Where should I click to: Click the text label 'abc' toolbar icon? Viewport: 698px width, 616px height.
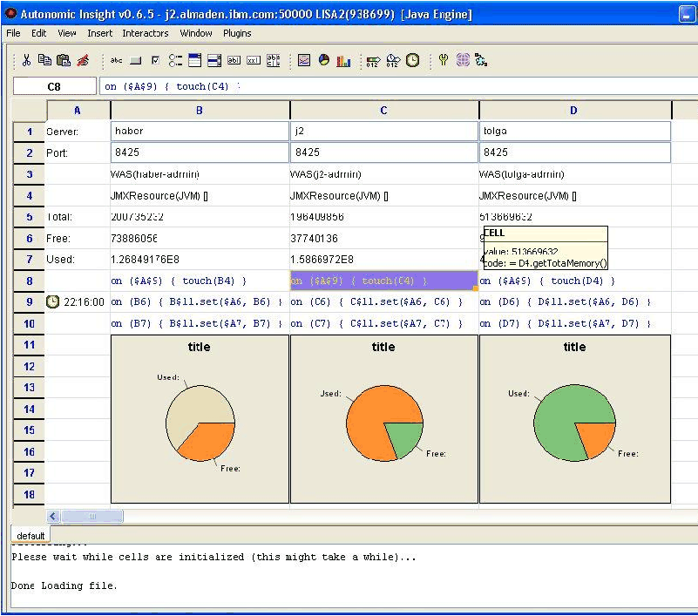[117, 60]
